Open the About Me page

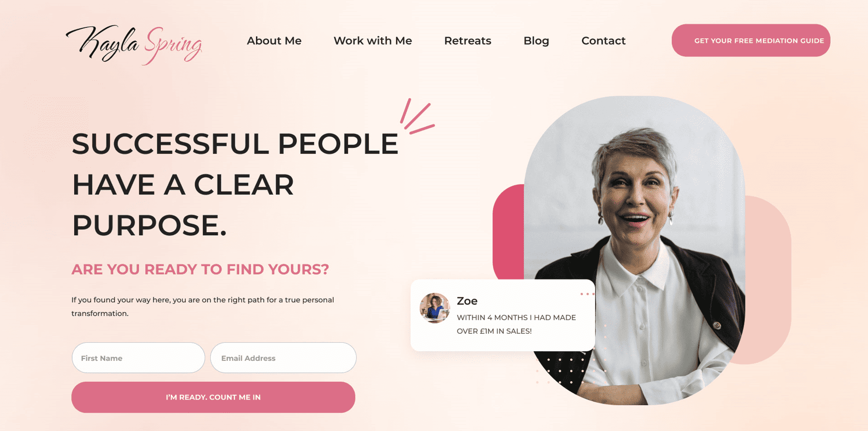tap(274, 41)
